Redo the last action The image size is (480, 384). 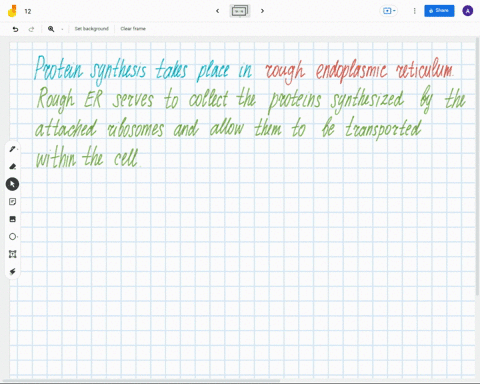click(x=31, y=29)
